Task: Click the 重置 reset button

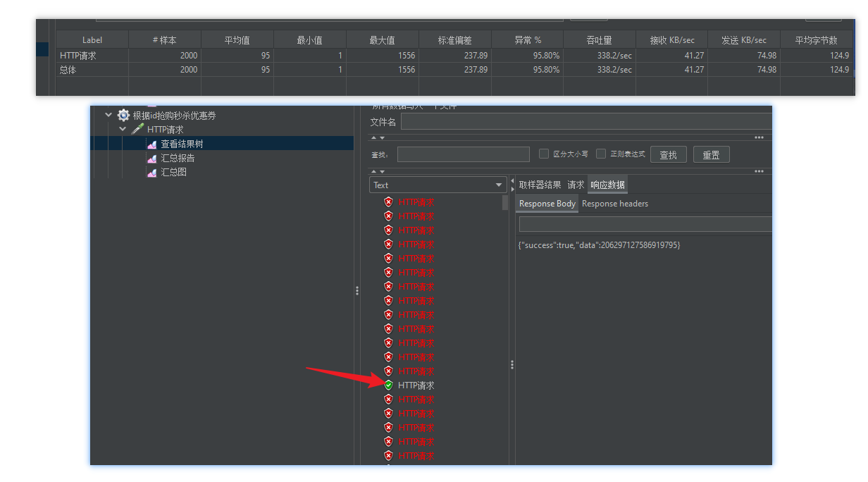Action: (711, 154)
